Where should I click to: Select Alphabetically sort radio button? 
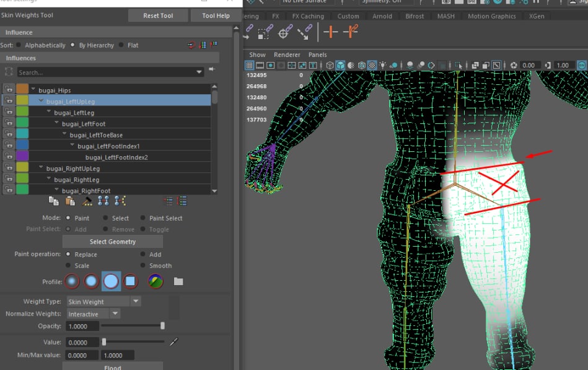coord(19,45)
